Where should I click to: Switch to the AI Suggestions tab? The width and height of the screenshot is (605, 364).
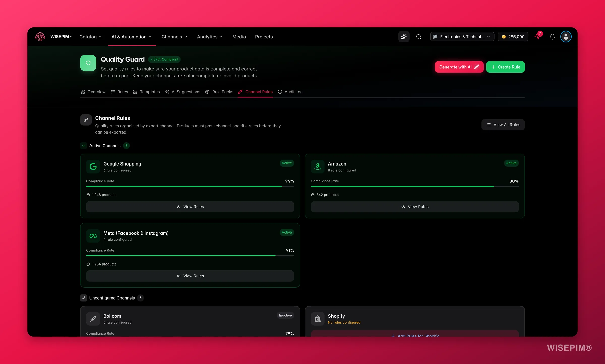click(183, 92)
